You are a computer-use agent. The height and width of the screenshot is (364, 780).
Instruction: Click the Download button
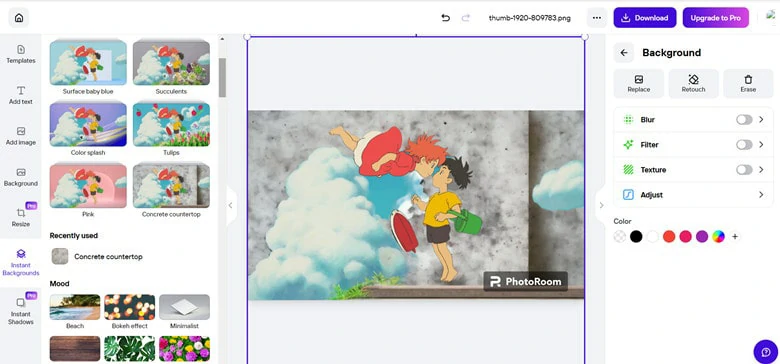pyautogui.click(x=645, y=18)
